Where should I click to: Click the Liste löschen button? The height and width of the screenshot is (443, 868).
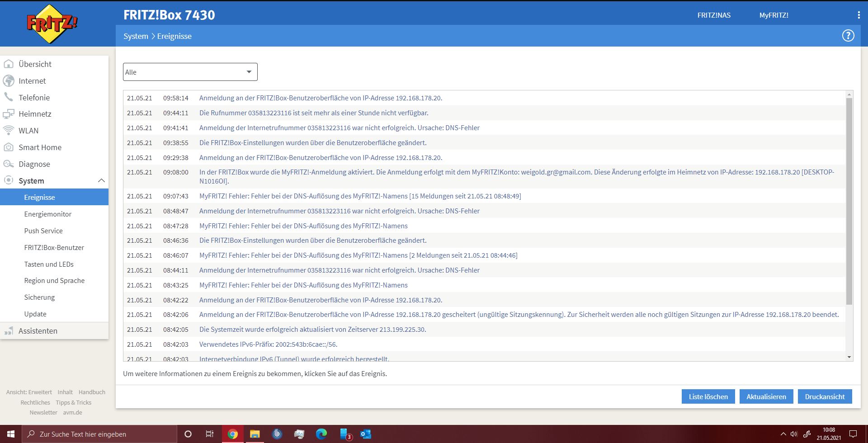[708, 396]
